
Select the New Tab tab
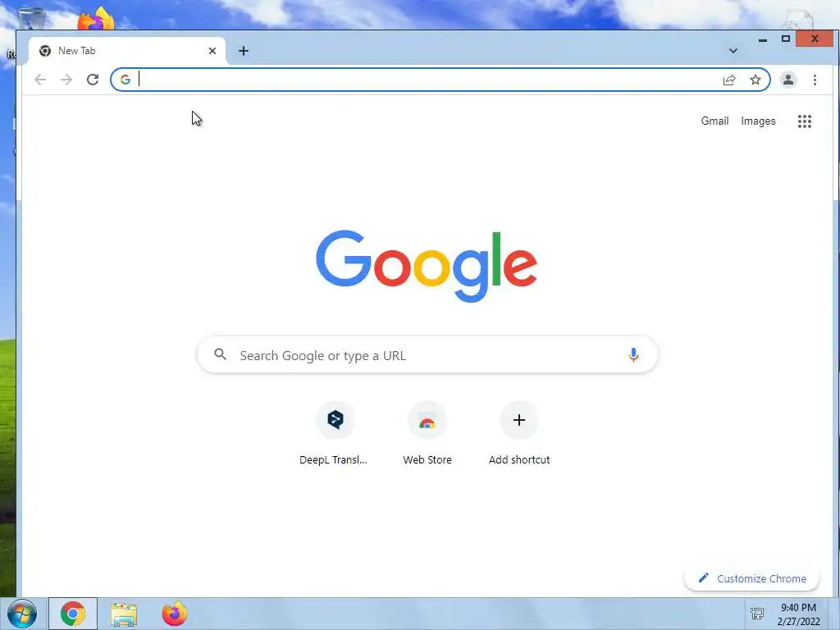tap(127, 51)
